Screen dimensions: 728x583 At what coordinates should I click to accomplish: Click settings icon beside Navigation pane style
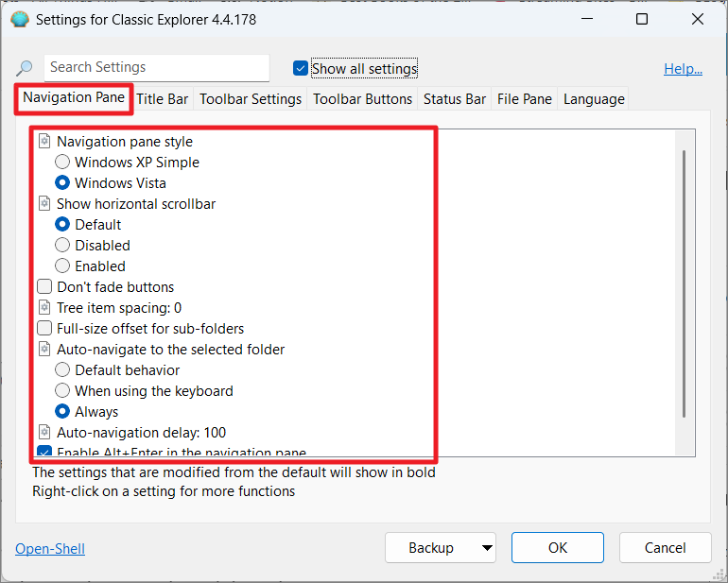click(x=44, y=141)
